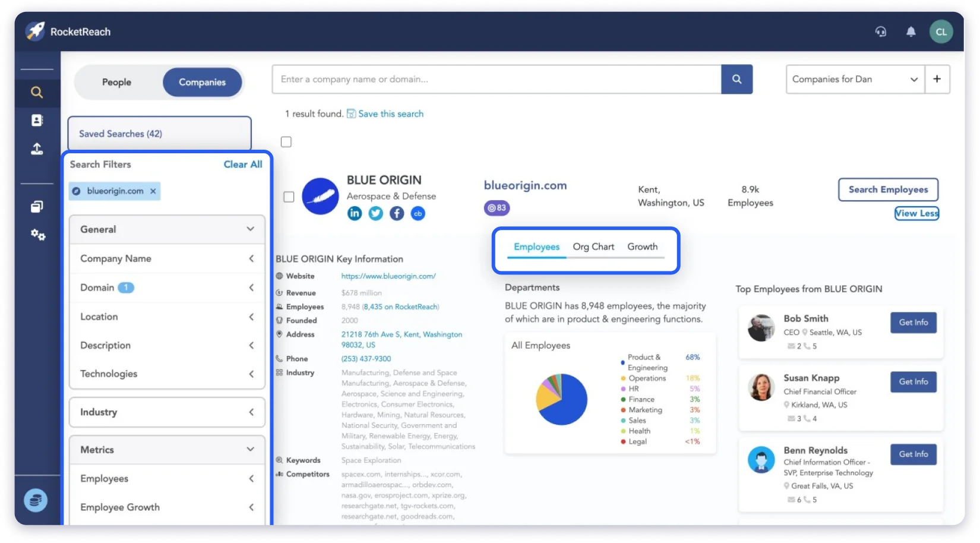
Task: Click the phone number (253) 437-9300
Action: (x=366, y=359)
